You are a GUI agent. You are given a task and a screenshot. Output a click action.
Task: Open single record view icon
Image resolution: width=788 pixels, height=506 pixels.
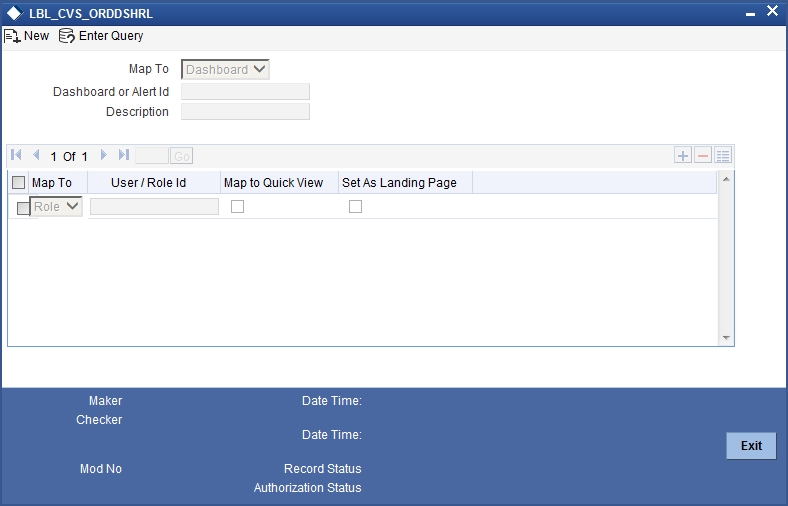tap(723, 155)
